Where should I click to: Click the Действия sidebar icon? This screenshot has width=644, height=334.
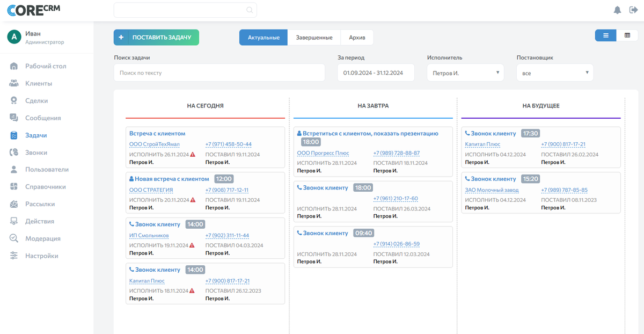pyautogui.click(x=14, y=221)
